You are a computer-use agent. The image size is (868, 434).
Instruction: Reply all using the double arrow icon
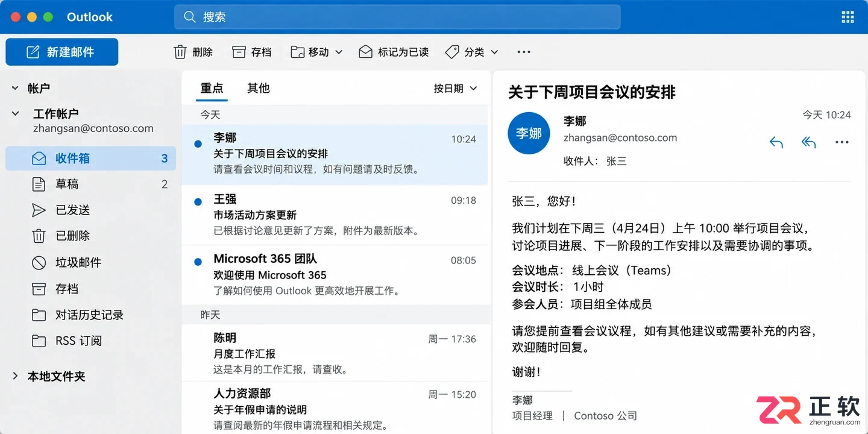(808, 142)
